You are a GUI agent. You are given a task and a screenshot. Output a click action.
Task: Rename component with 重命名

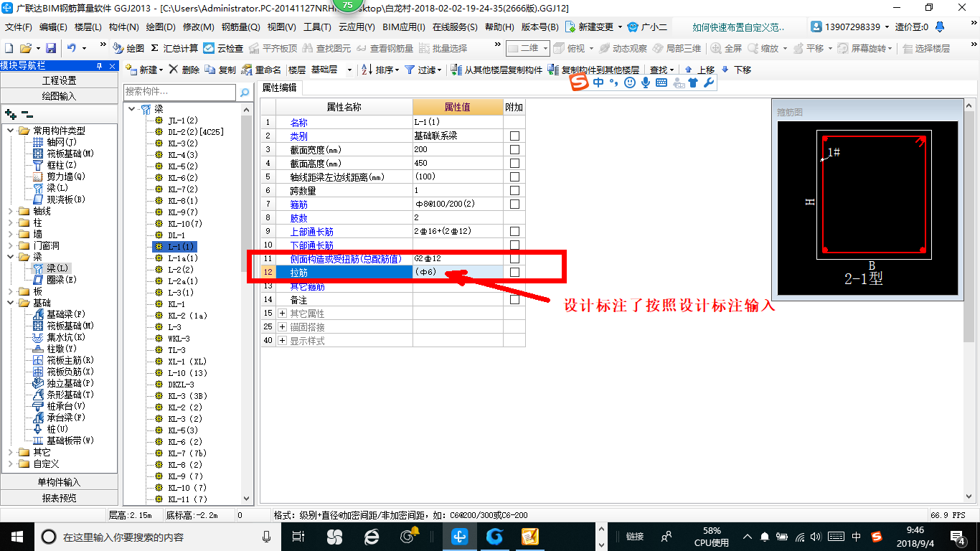[262, 70]
